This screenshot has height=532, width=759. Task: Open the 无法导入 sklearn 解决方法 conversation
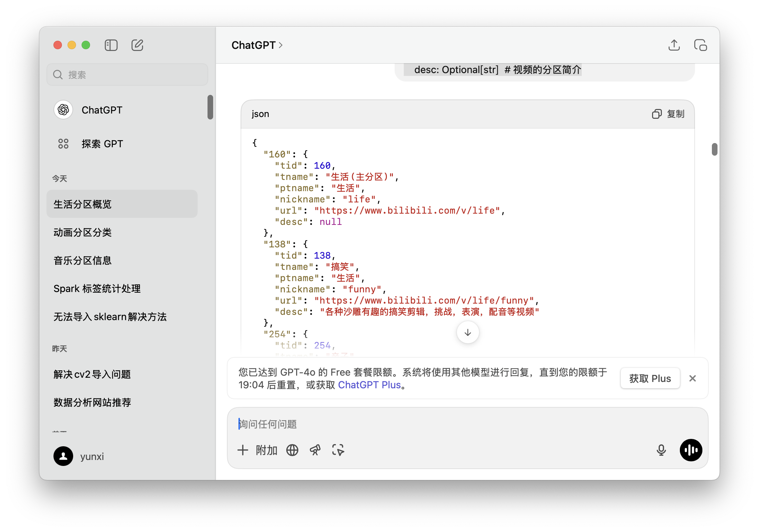tap(122, 317)
